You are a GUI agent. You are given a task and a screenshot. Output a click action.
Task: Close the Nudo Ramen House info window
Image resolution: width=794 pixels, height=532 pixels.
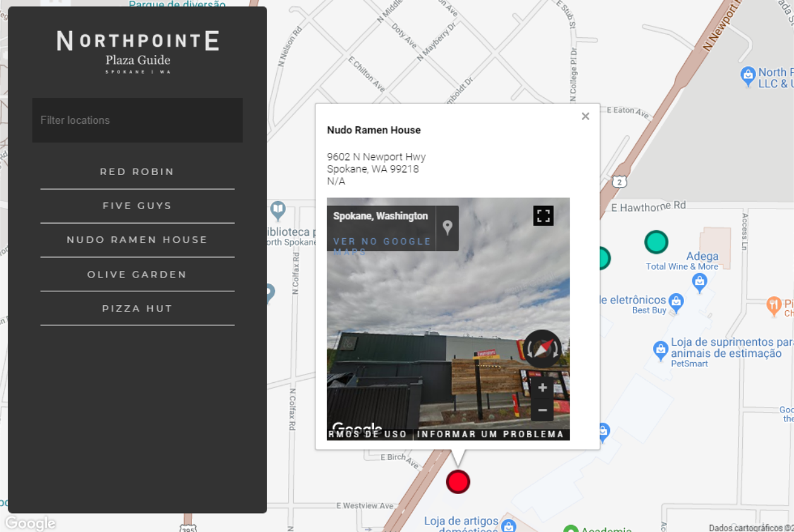586,116
